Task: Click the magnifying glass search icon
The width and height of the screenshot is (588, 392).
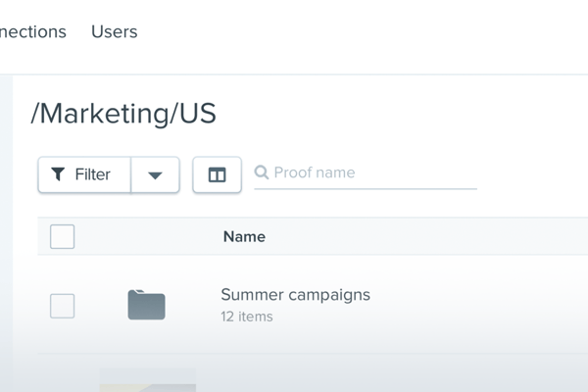Action: point(262,172)
